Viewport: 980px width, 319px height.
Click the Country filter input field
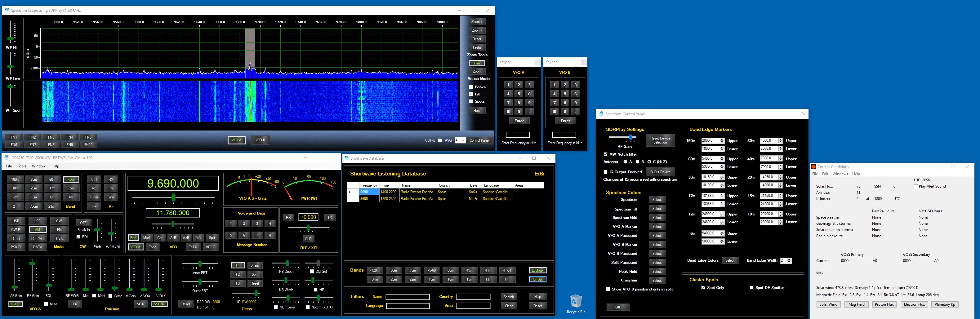pos(473,297)
